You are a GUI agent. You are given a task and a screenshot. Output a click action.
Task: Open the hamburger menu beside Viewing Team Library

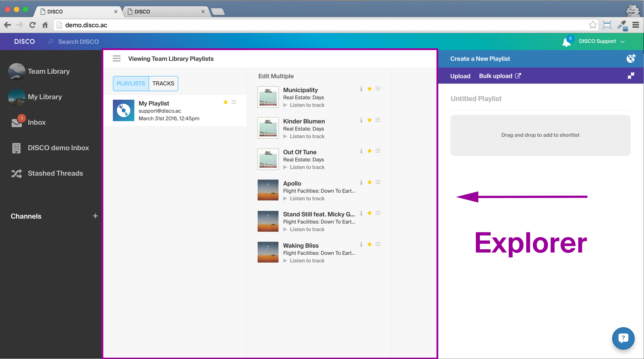[117, 59]
